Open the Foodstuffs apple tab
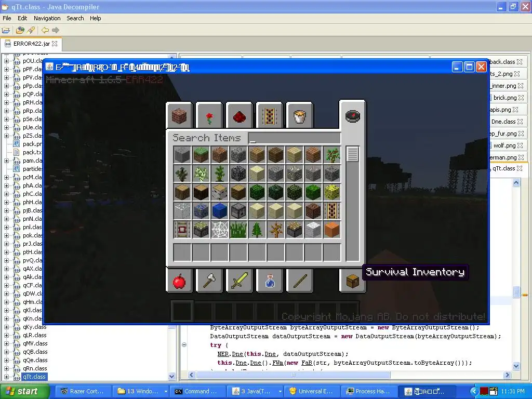Screen dimensions: 532x399 coord(179,280)
